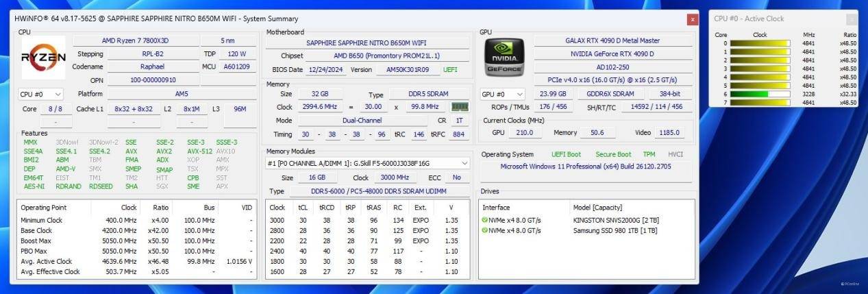Image resolution: width=868 pixels, height=294 pixels.
Task: Click the Kingston NVMe drive status icon
Action: 485,221
